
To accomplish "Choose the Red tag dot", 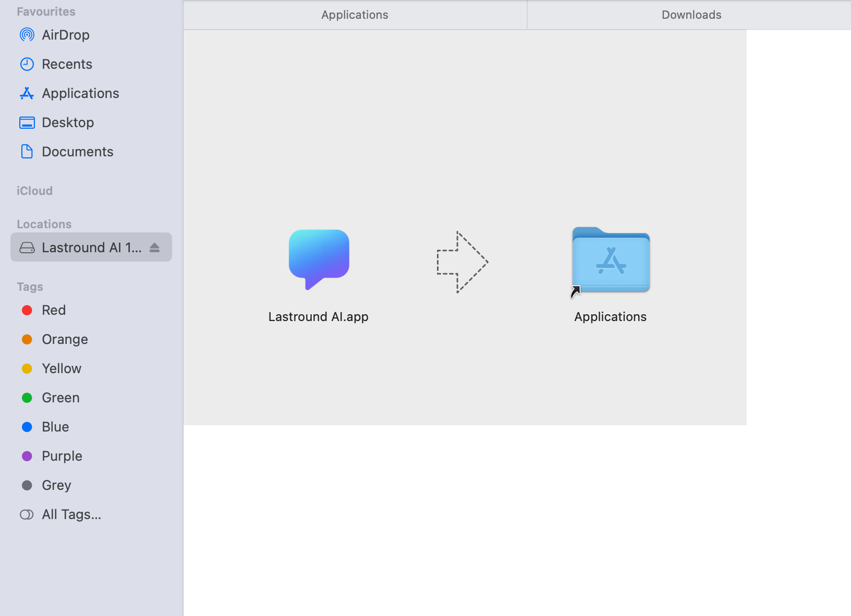I will click(27, 310).
